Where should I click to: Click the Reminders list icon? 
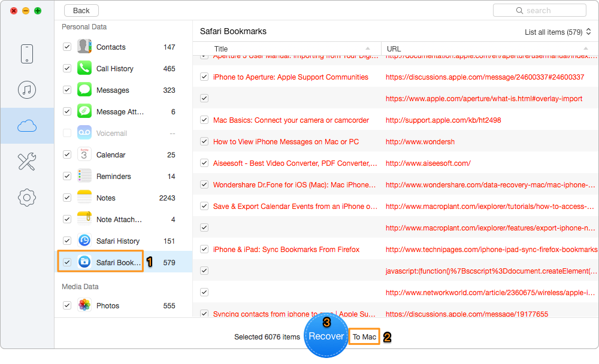[x=84, y=176]
